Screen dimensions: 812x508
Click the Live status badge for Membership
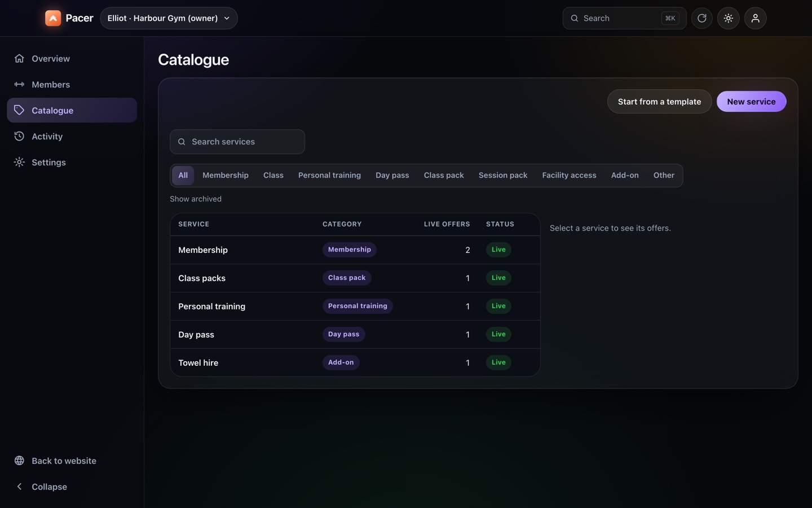pyautogui.click(x=498, y=249)
